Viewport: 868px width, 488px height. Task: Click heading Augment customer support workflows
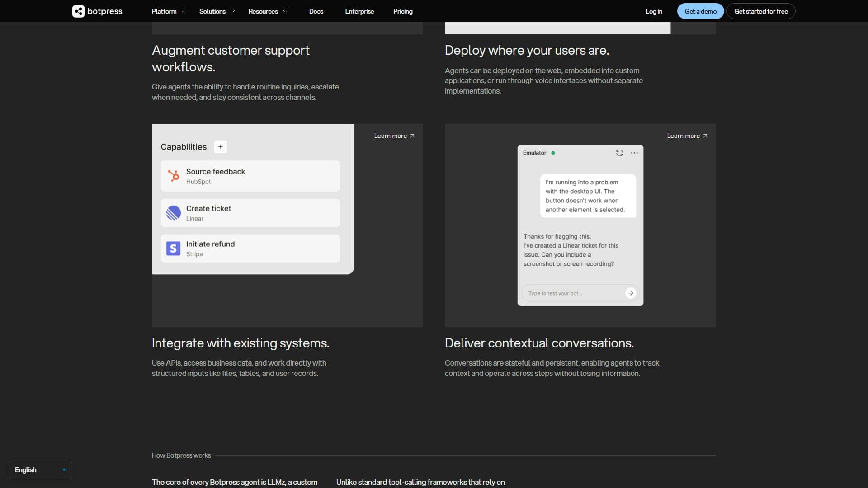point(231,59)
